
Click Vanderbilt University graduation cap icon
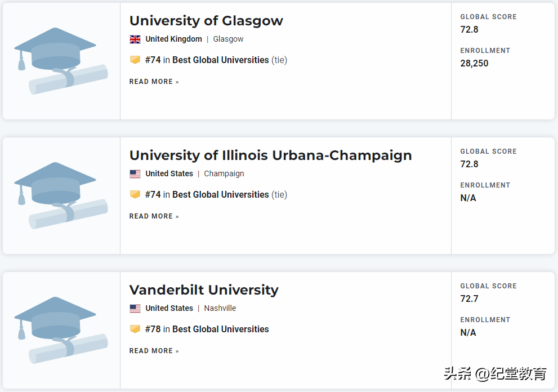[x=61, y=330]
